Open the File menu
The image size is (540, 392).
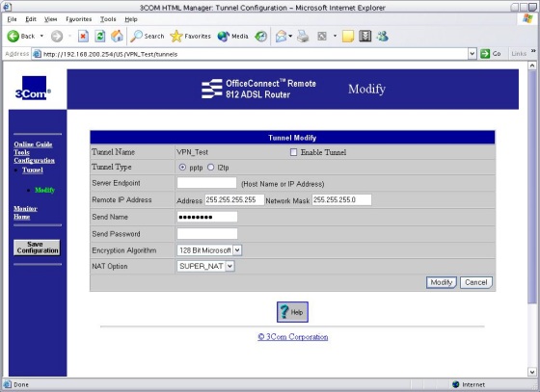point(12,19)
